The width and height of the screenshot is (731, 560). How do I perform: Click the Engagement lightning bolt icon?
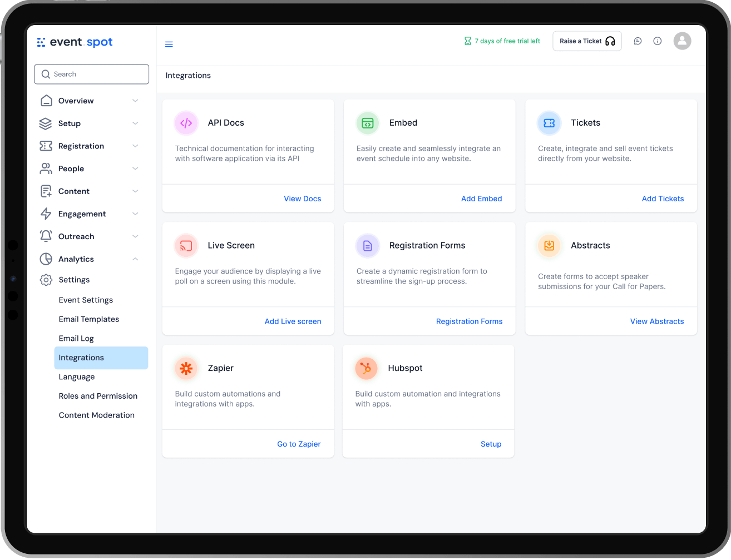46,214
